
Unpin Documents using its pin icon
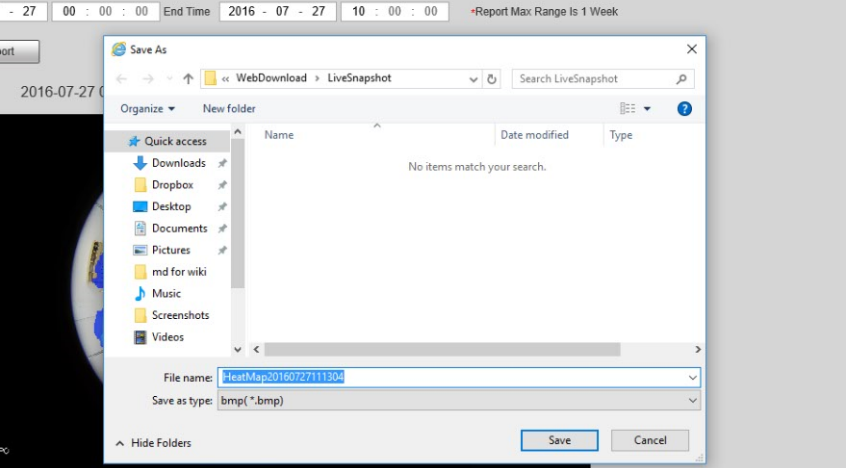pyautogui.click(x=222, y=228)
